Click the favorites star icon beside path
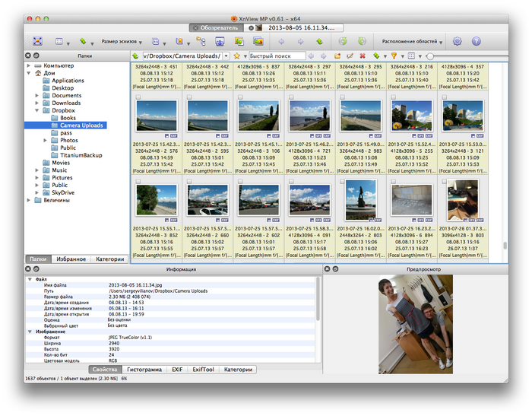 click(236, 56)
